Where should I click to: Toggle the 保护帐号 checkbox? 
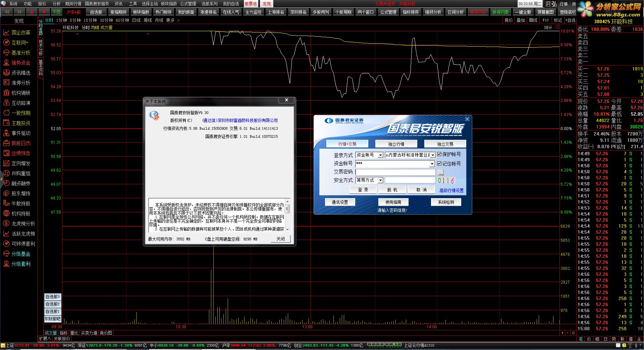(439, 154)
